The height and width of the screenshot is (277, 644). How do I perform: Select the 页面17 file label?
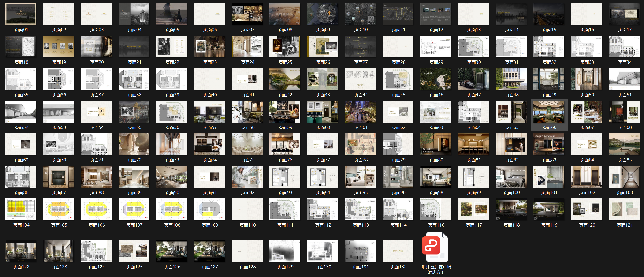pyautogui.click(x=625, y=30)
